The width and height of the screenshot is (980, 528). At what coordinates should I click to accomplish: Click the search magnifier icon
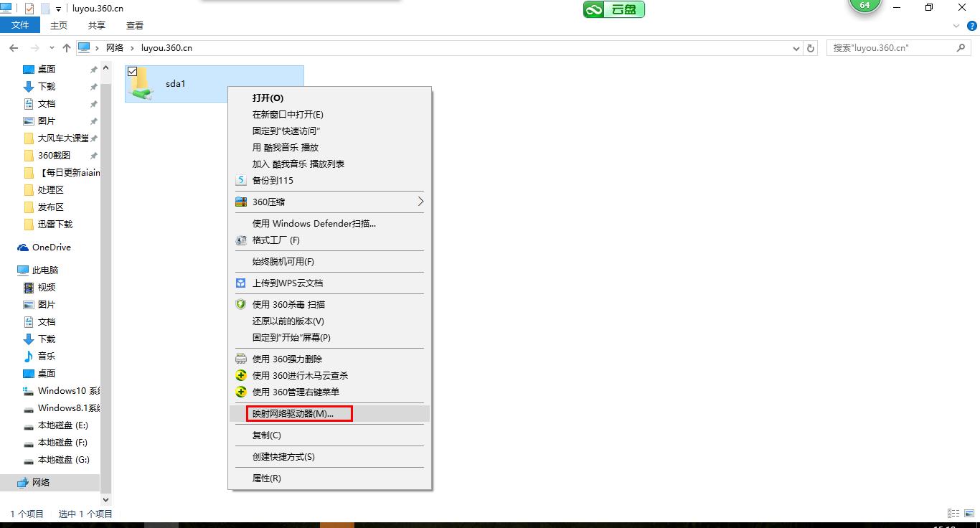961,48
